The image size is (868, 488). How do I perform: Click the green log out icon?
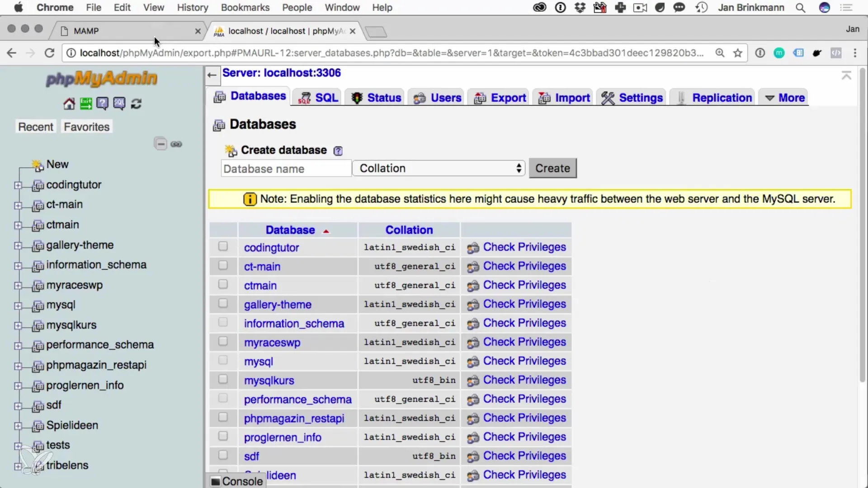pyautogui.click(x=85, y=104)
